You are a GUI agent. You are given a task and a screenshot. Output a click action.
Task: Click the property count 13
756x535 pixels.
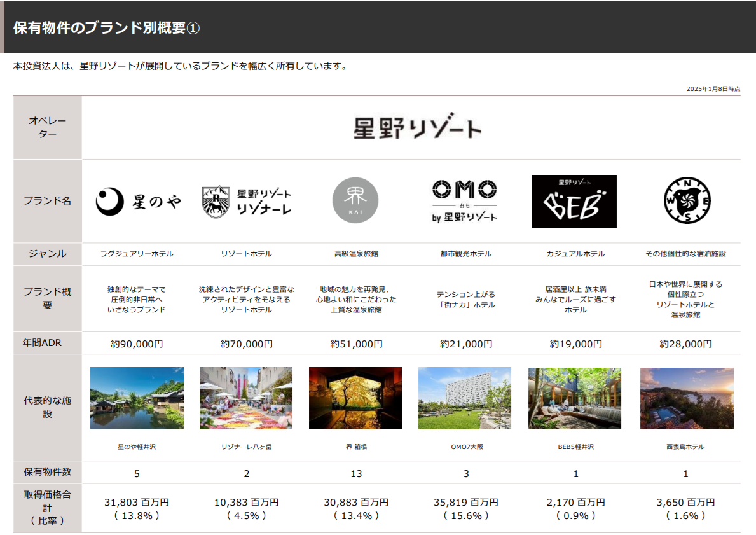(x=356, y=474)
